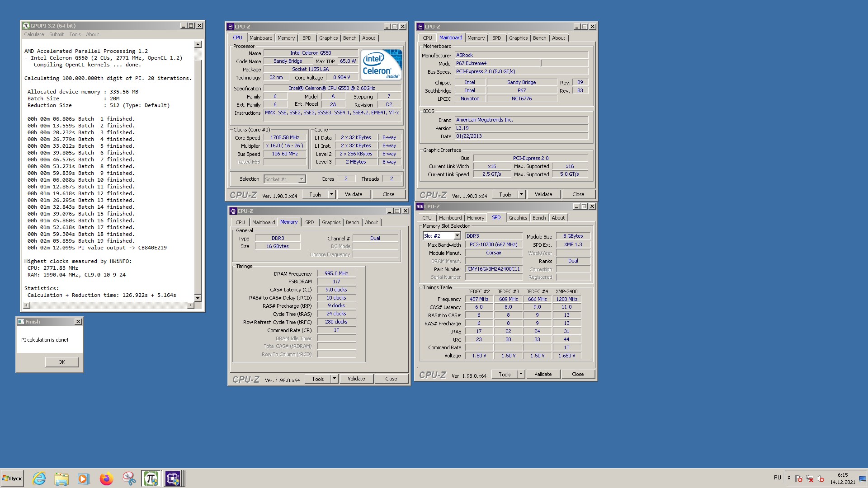Open Graphics tab in CPU-Z CPU window

tap(328, 38)
